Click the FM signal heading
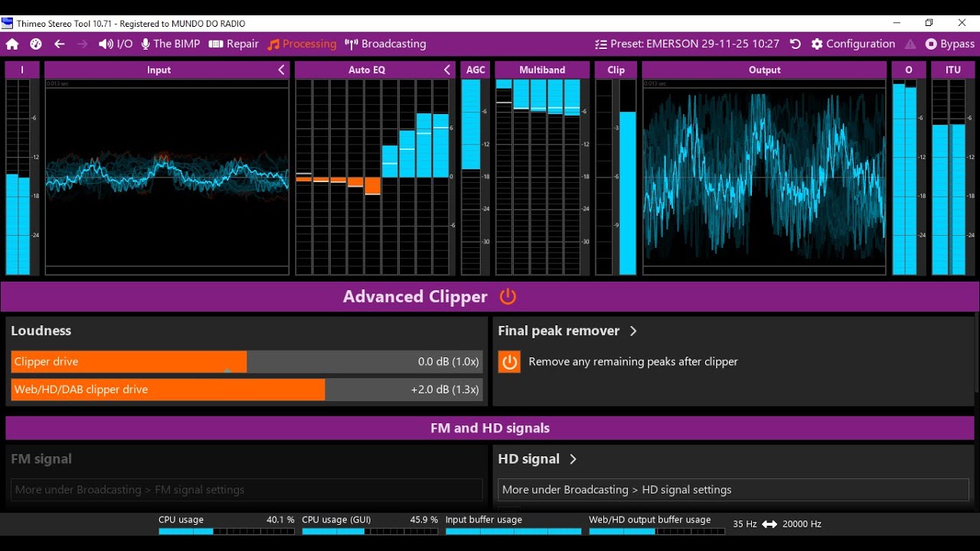The height and width of the screenshot is (551, 980). coord(41,459)
